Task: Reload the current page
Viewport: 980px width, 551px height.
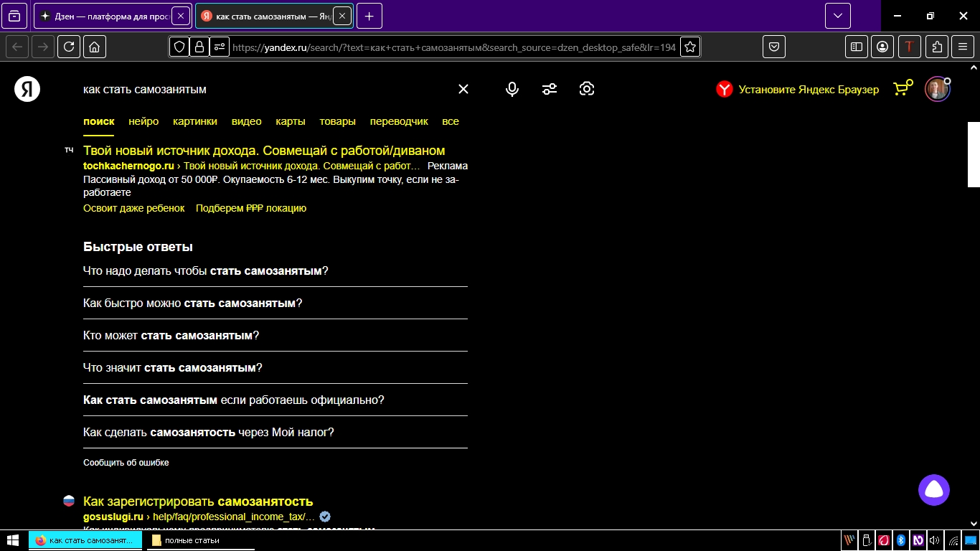Action: [69, 47]
